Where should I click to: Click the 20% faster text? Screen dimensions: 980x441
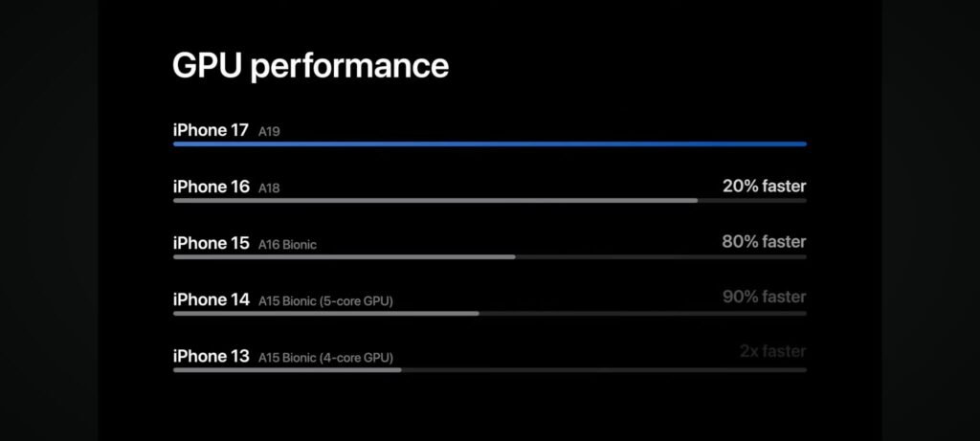point(765,187)
